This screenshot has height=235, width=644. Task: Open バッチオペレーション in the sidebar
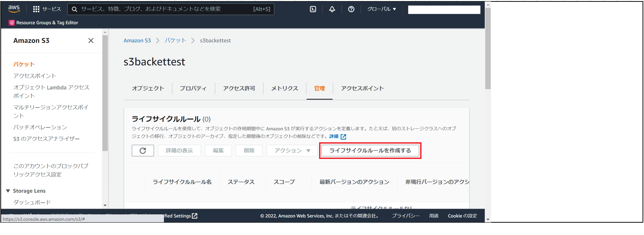(x=40, y=127)
